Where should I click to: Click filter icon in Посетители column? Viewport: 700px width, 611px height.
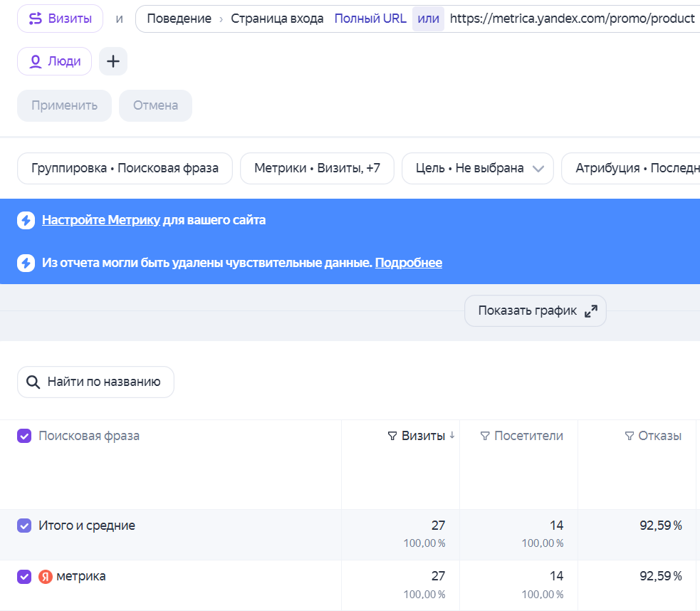485,436
